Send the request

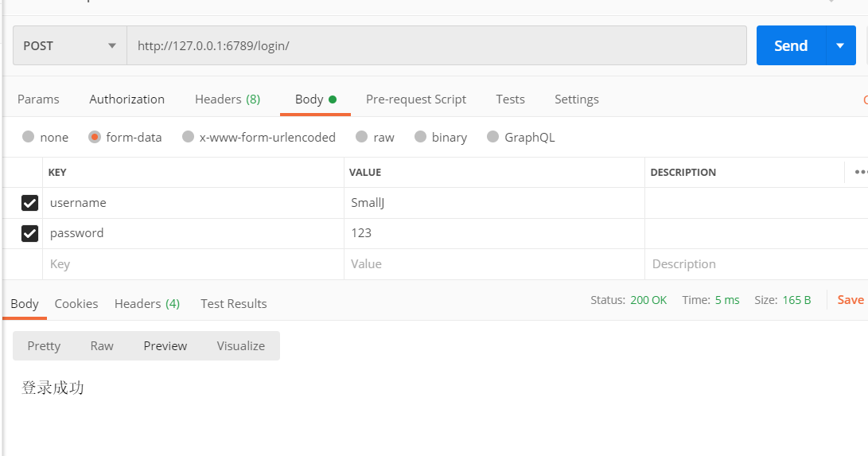[791, 45]
